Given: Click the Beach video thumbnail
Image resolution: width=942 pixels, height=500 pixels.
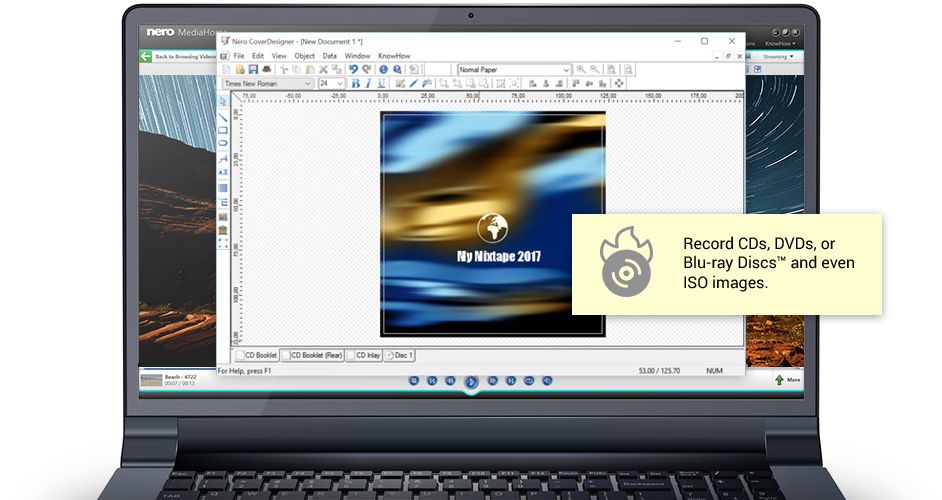Looking at the screenshot, I should point(151,380).
